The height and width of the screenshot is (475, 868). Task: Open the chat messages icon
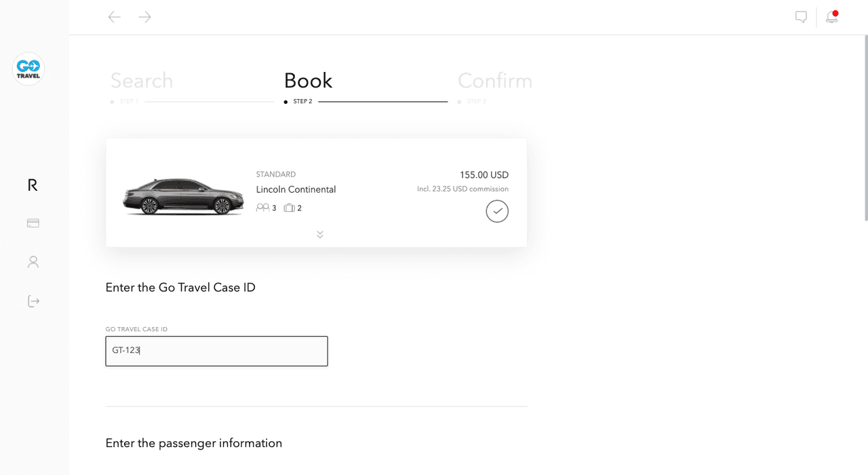pyautogui.click(x=801, y=17)
